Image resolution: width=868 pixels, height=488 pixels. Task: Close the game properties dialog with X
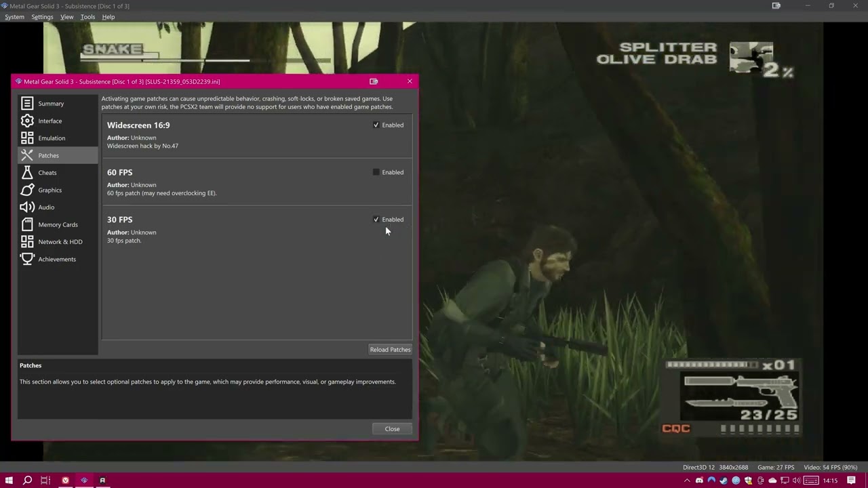tap(410, 81)
